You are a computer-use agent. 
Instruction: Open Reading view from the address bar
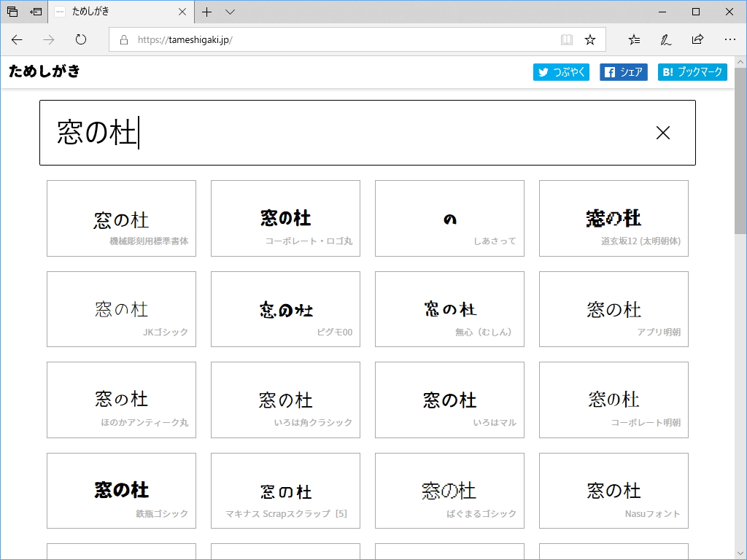pyautogui.click(x=567, y=40)
